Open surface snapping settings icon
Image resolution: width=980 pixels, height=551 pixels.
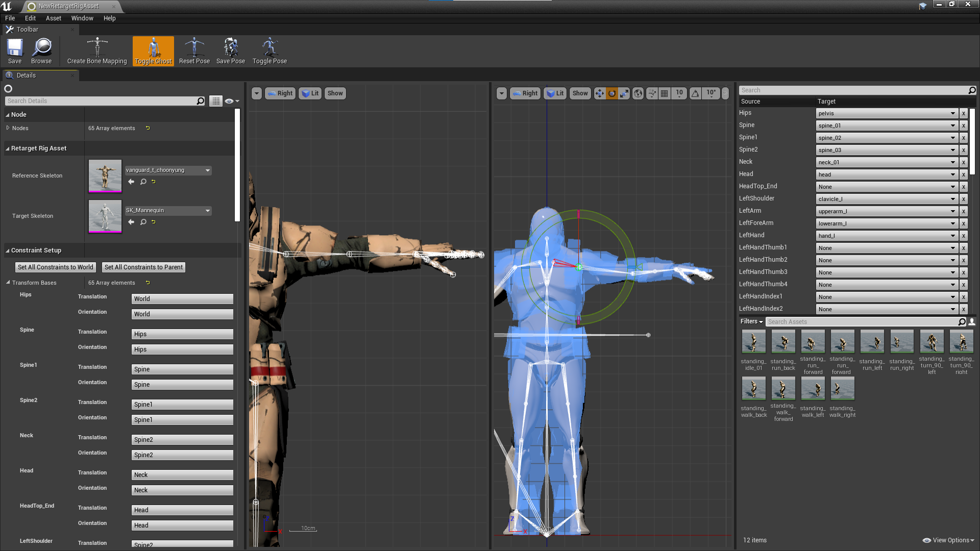point(652,93)
